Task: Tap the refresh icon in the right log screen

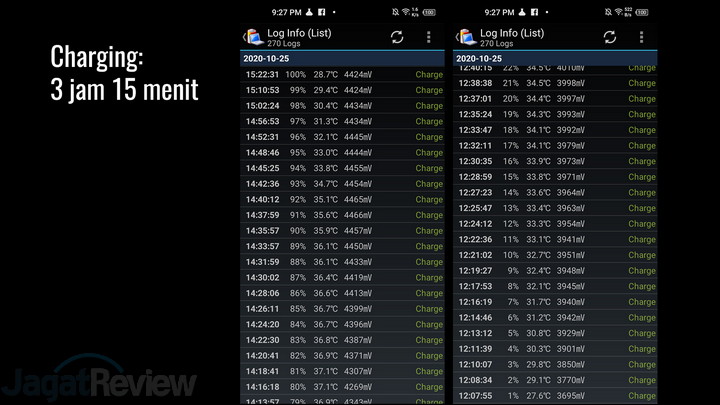Action: pyautogui.click(x=610, y=37)
